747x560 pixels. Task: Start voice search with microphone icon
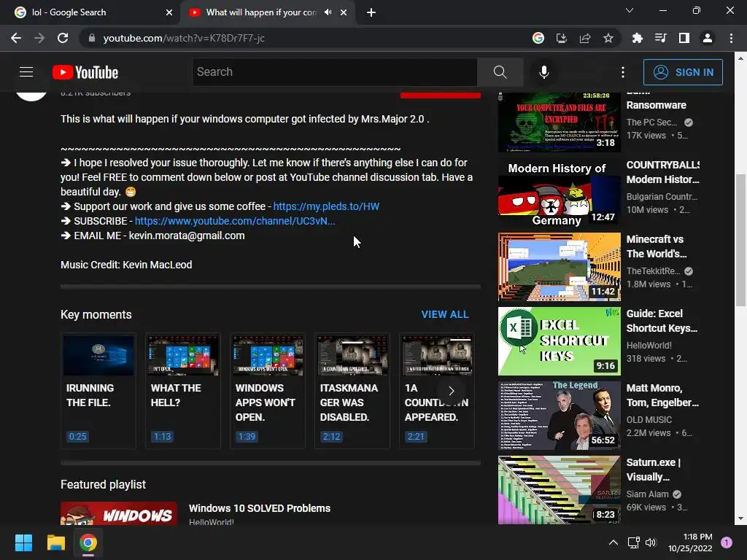(543, 72)
